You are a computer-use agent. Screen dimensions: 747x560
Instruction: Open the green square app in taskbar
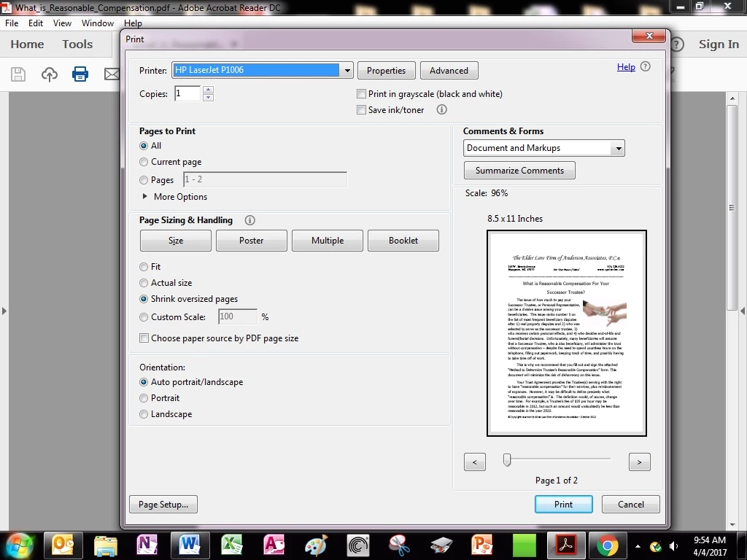524,545
